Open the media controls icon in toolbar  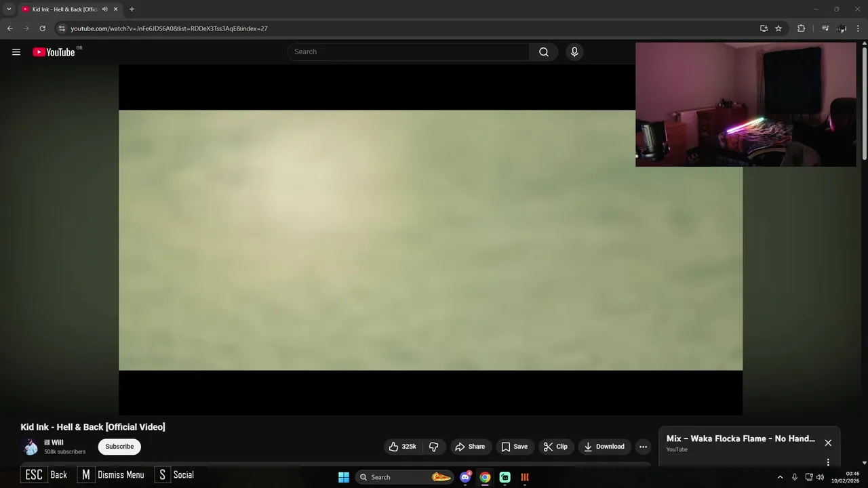pyautogui.click(x=825, y=28)
